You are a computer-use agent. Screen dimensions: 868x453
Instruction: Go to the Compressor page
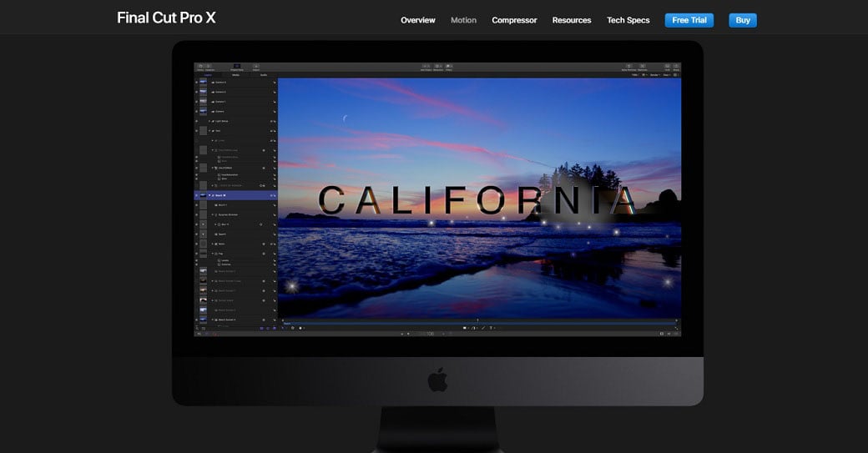[x=514, y=20]
